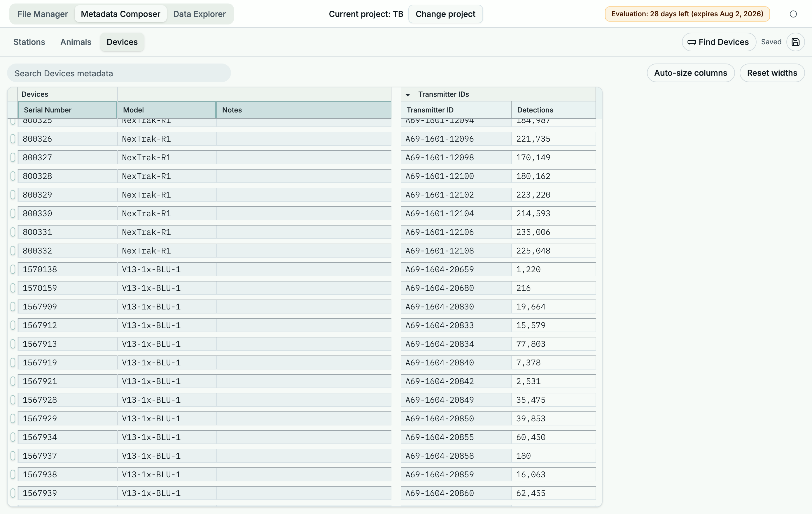Click Model cell for serial 800326
Viewport: 812px width, 514px height.
point(167,139)
